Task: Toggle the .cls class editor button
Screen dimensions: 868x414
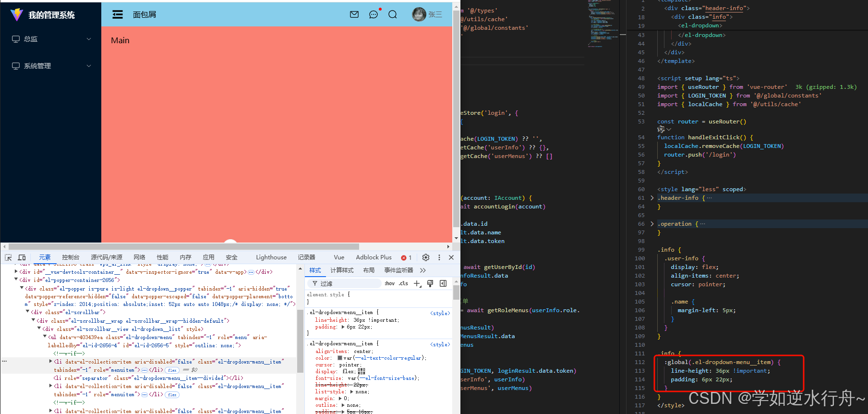Action: (403, 283)
